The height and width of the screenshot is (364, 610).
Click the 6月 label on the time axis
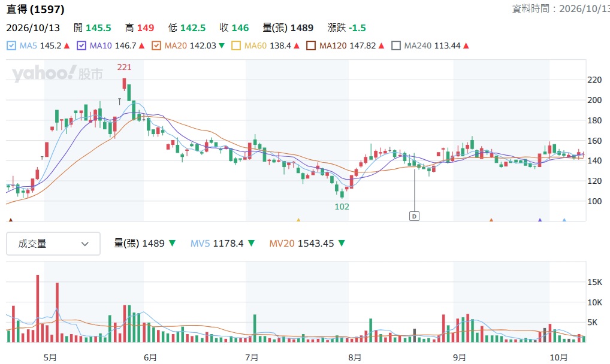point(150,357)
